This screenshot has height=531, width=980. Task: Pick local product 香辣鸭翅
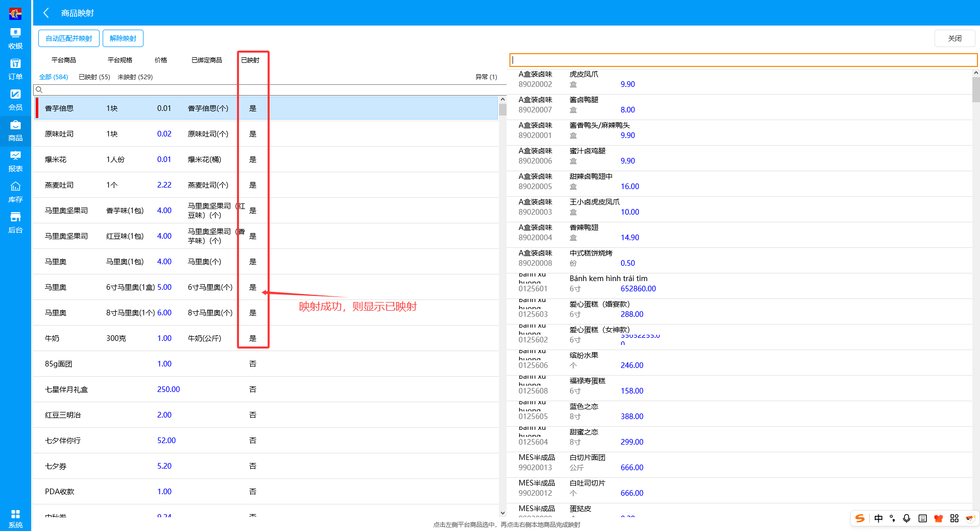point(740,235)
